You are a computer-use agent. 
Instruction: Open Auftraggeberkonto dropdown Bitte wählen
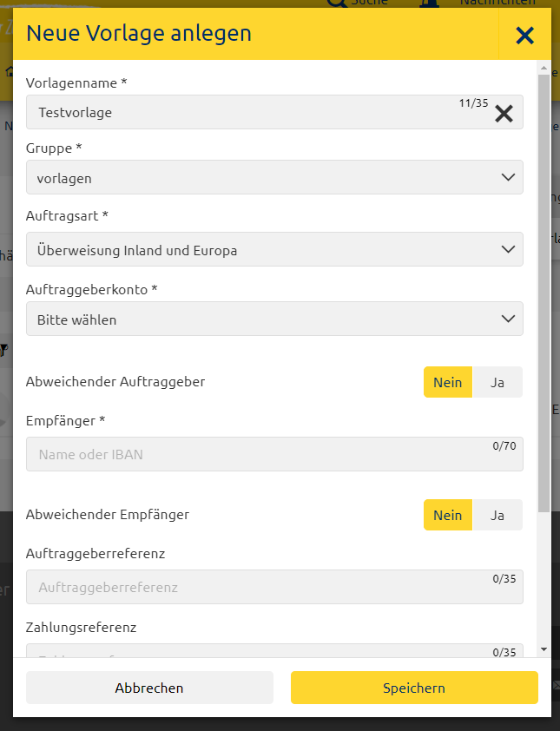coord(274,319)
